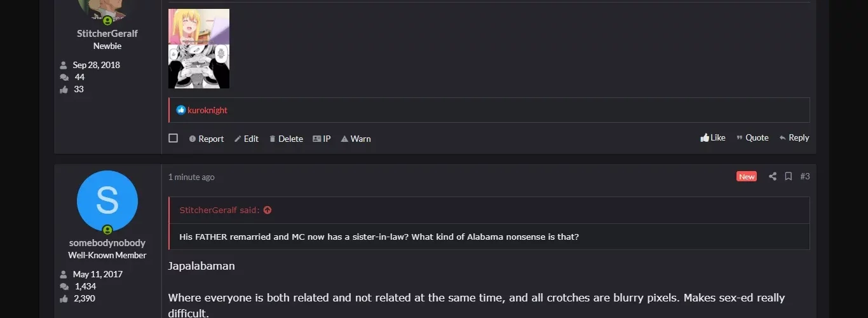
Task: Jump to quoted post via arrow icon
Action: (x=268, y=210)
